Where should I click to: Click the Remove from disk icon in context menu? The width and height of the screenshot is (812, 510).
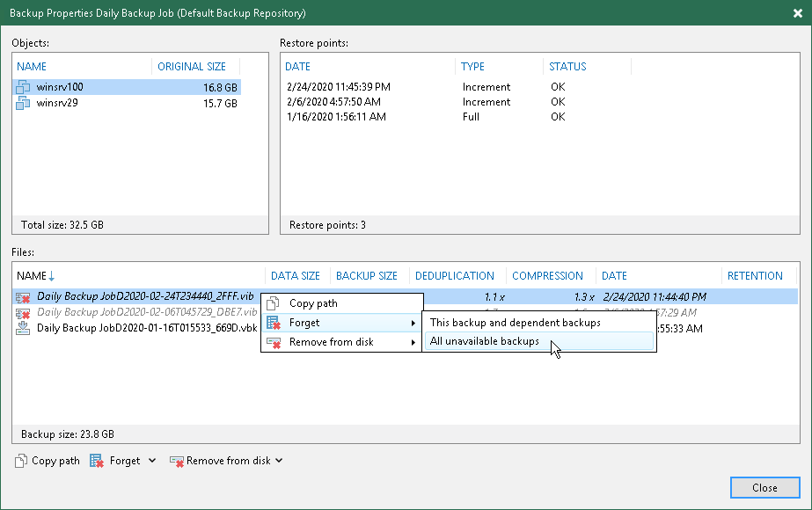(273, 342)
